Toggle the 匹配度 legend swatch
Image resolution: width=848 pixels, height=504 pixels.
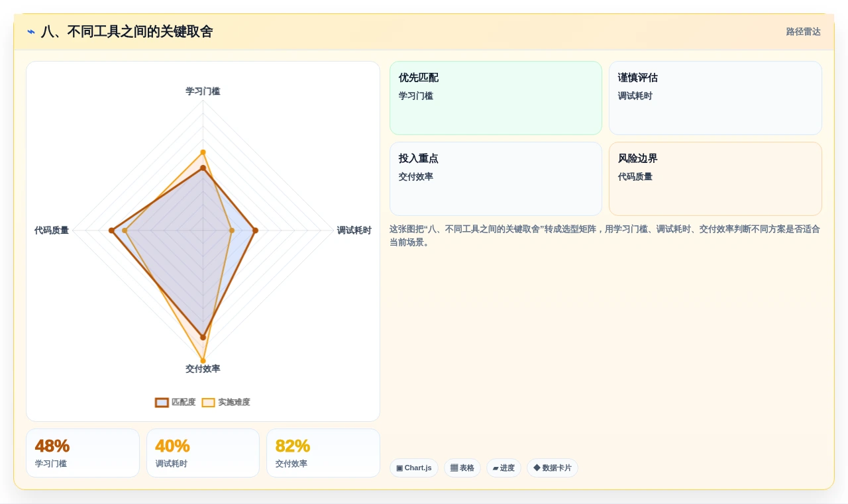(x=162, y=402)
